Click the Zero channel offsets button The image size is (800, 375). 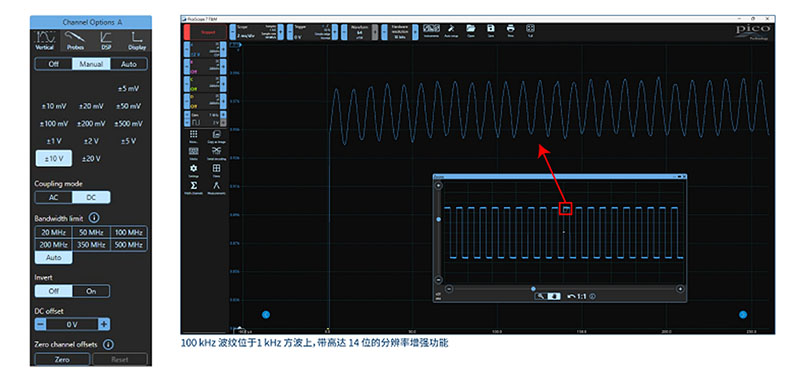point(62,359)
